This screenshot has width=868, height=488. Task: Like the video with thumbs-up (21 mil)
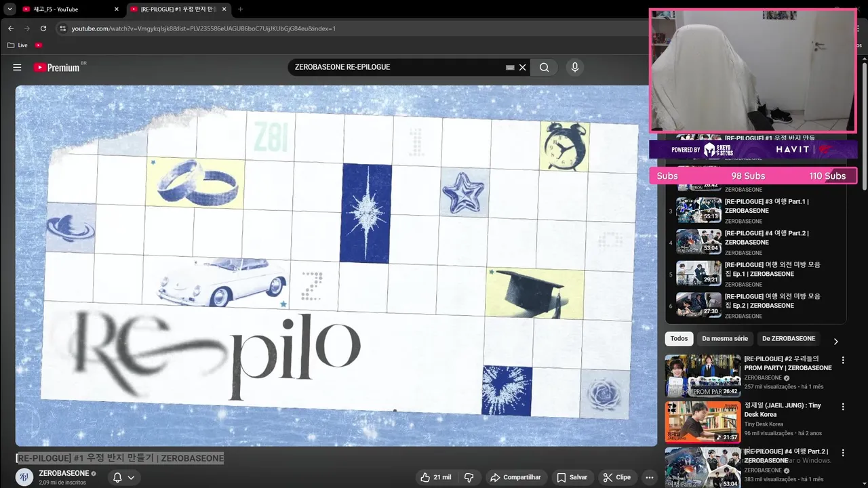(435, 477)
